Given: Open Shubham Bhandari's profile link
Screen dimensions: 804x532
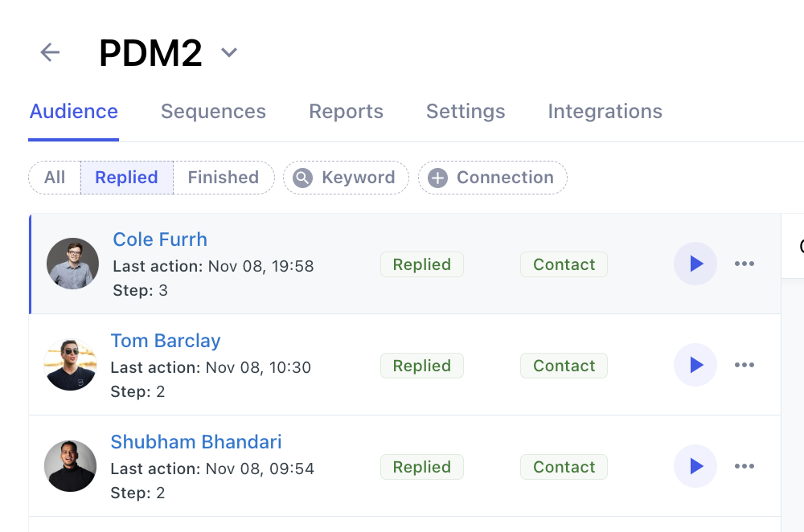Looking at the screenshot, I should (x=196, y=442).
